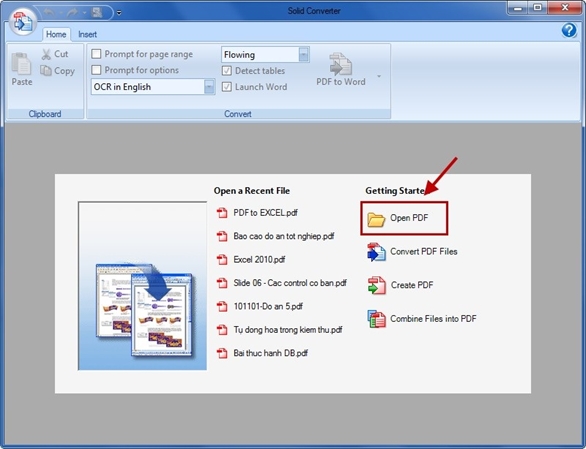
Task: Open the Help question mark icon
Action: tap(569, 30)
